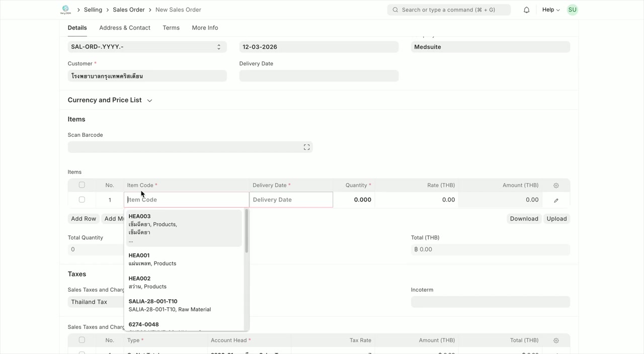Switch to the Address & Contact tab
This screenshot has height=354, width=644.
click(x=125, y=28)
